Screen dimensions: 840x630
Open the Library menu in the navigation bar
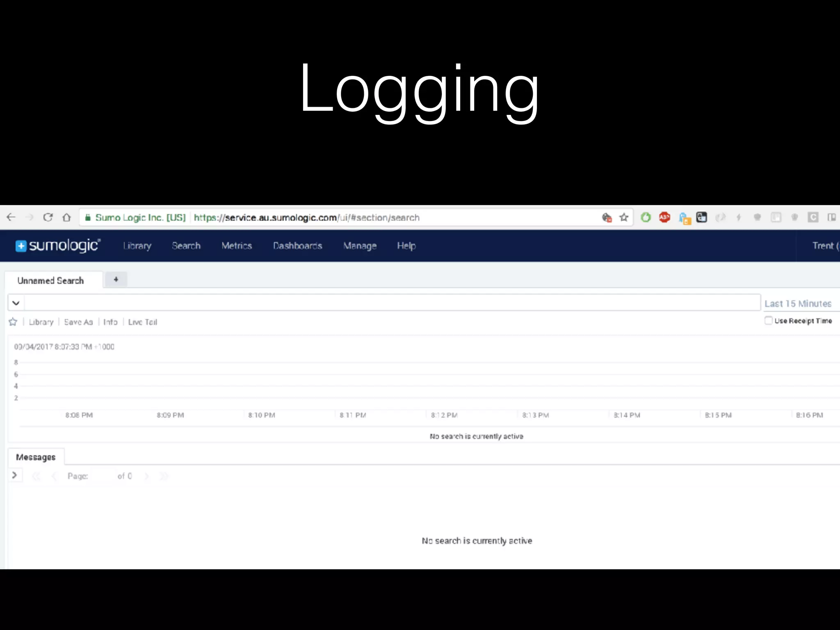[137, 246]
